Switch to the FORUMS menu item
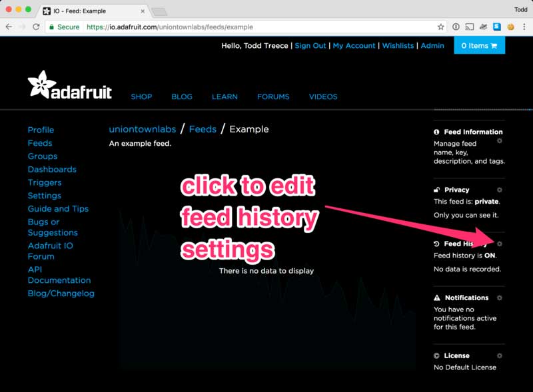Image resolution: width=533 pixels, height=392 pixels. 273,97
